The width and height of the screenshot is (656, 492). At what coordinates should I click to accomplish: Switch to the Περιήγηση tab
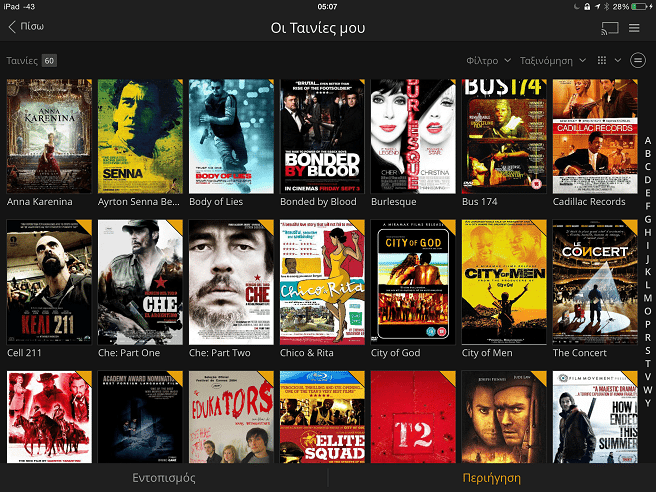492,478
